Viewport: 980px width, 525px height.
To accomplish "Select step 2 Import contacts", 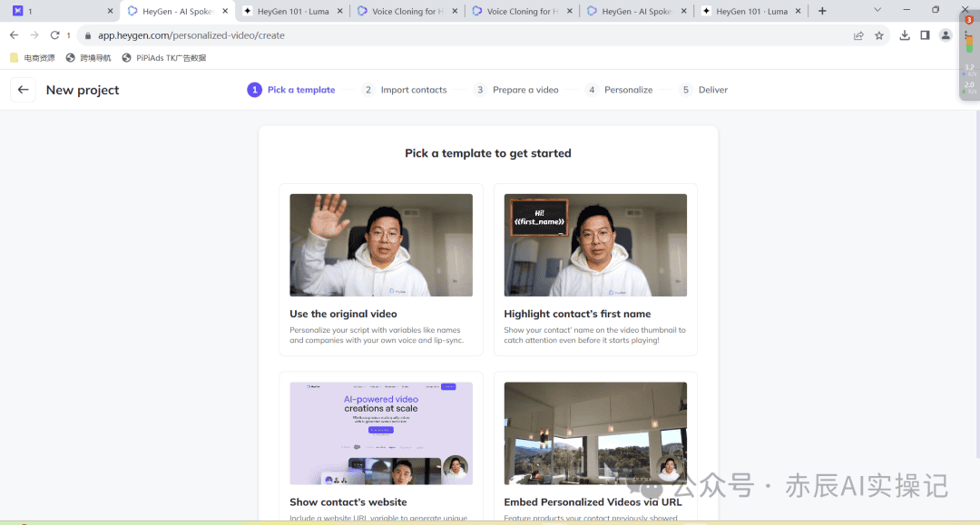I will [406, 90].
